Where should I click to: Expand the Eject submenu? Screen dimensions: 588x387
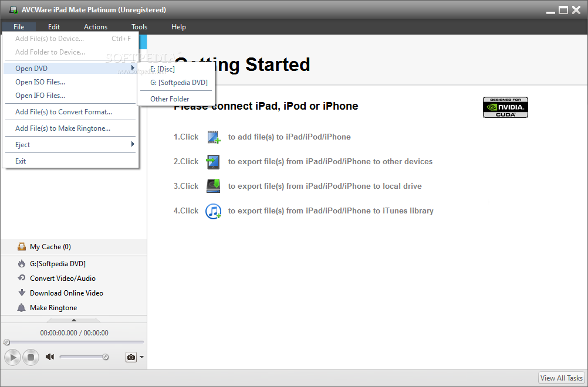pos(70,145)
